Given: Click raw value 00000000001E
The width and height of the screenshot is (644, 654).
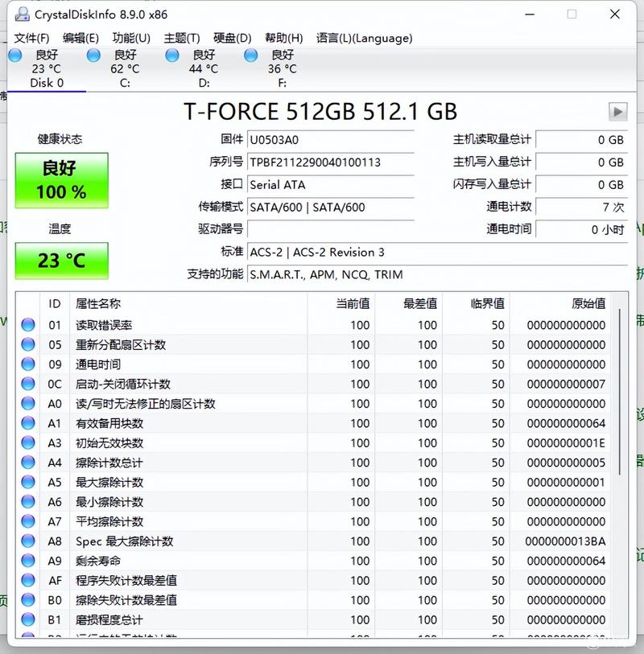Looking at the screenshot, I should coord(566,442).
